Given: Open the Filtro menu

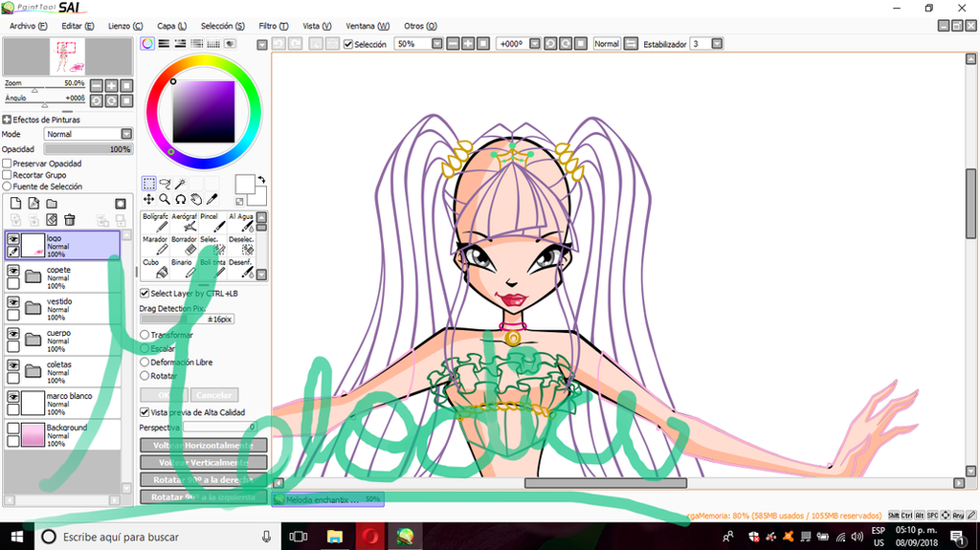Looking at the screenshot, I should coord(273,26).
